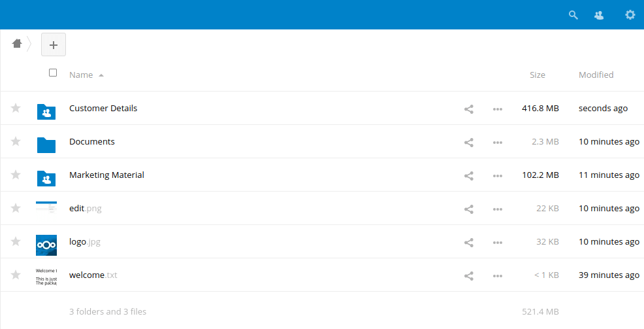644x329 pixels.
Task: Click share icon for Documents folder
Action: pos(468,143)
